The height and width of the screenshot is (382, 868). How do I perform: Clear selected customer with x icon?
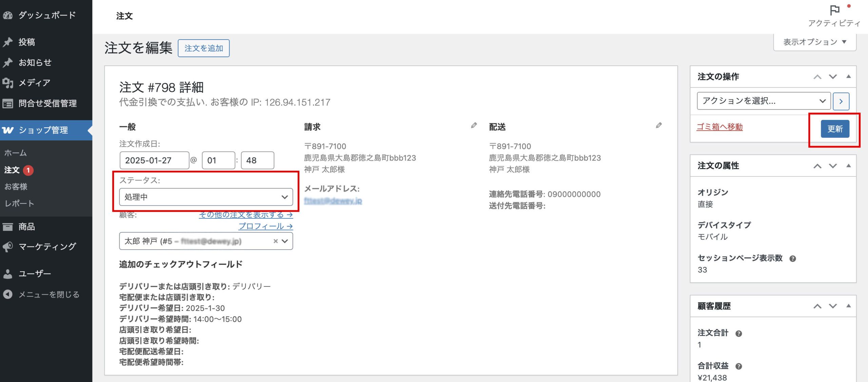point(275,241)
